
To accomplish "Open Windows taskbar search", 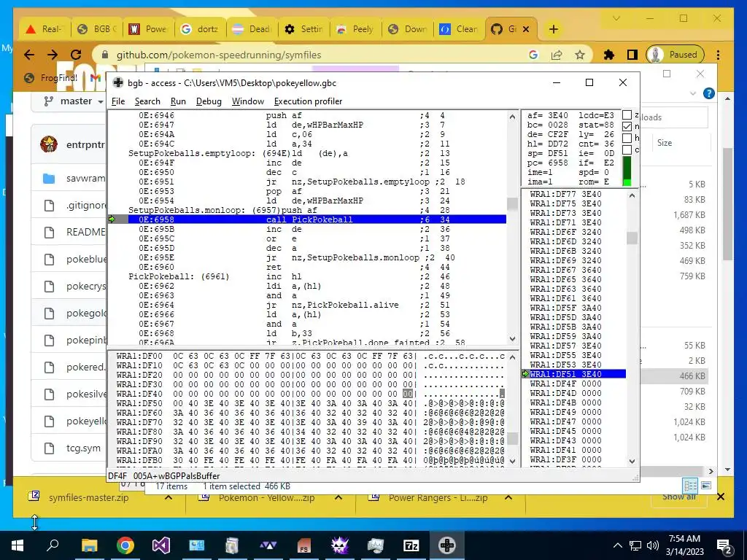I will 53,545.
